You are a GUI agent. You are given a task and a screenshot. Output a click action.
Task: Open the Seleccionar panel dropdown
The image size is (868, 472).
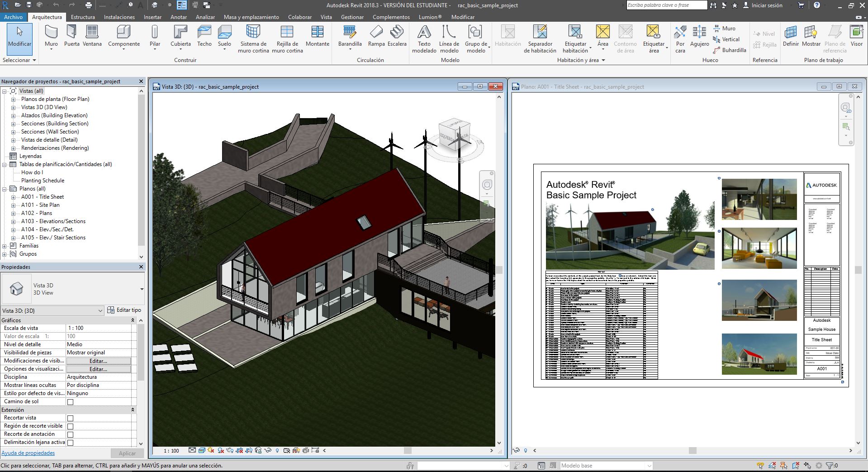click(19, 60)
